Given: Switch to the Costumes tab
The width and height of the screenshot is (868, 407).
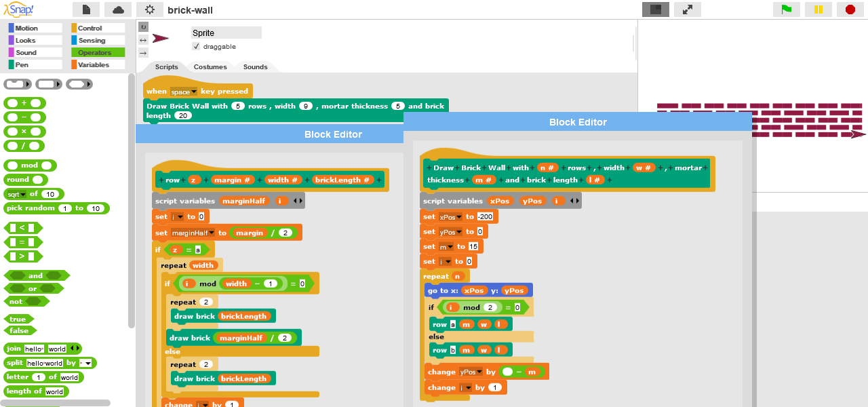Looking at the screenshot, I should pos(210,66).
